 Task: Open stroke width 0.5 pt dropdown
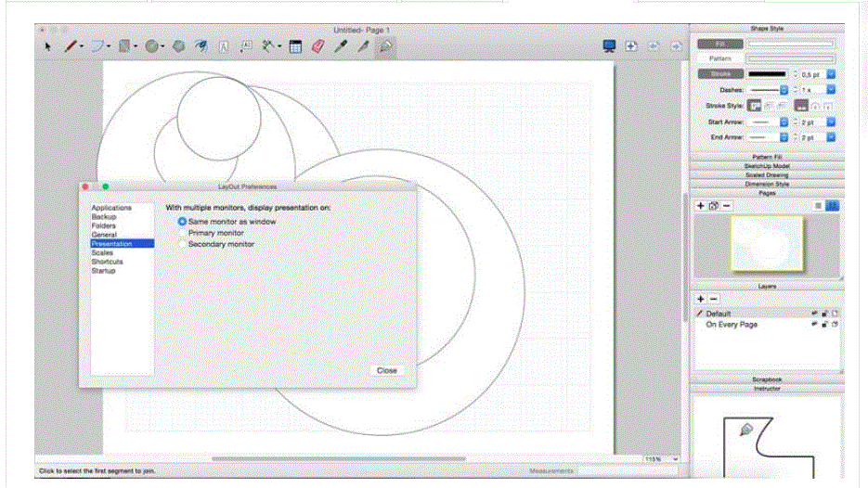pyautogui.click(x=831, y=74)
